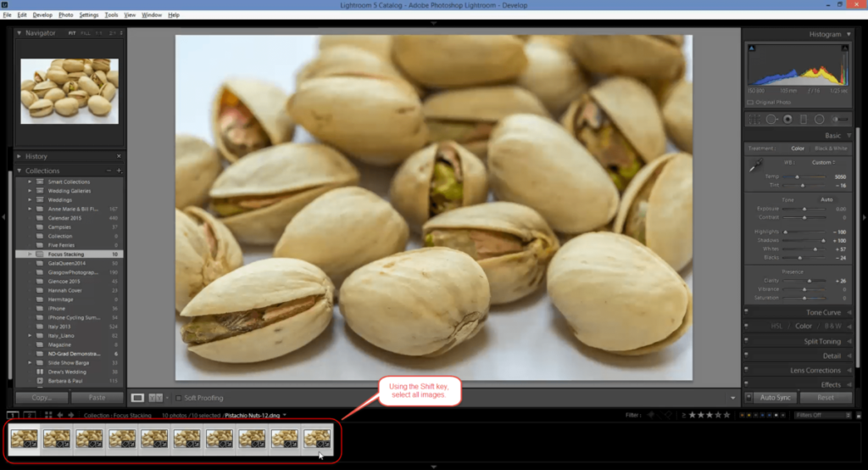Toggle HSL panel on/off switch
This screenshot has height=470, width=868.
[x=747, y=326]
